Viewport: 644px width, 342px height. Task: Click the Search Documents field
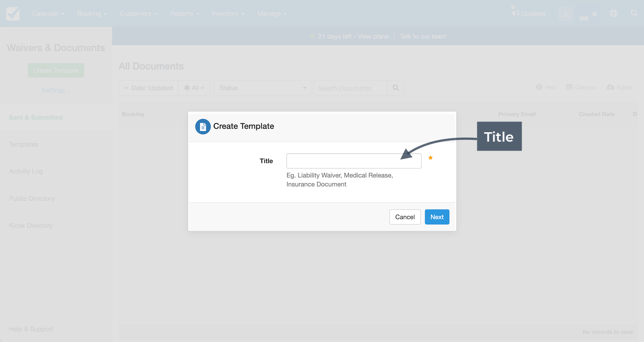coord(350,88)
